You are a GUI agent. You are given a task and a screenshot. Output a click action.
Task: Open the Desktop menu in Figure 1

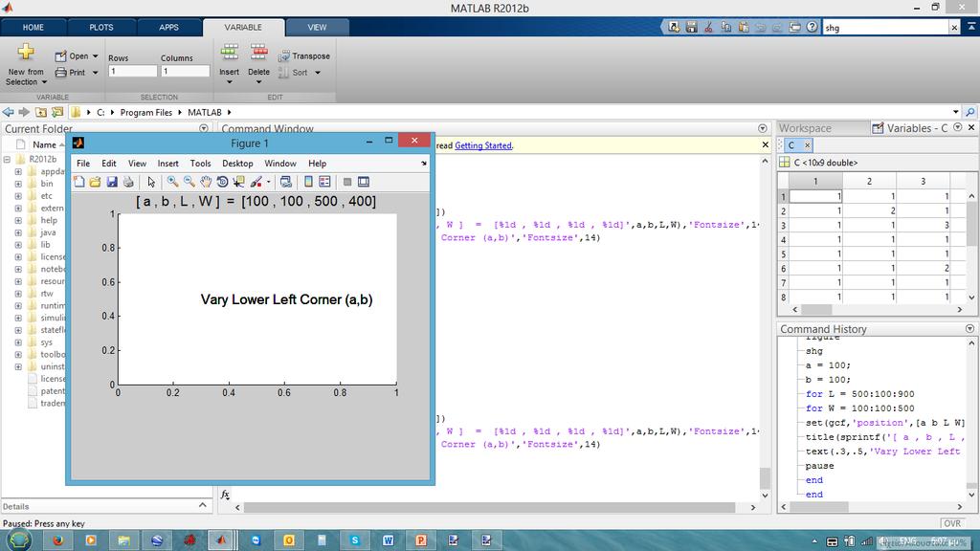[237, 163]
